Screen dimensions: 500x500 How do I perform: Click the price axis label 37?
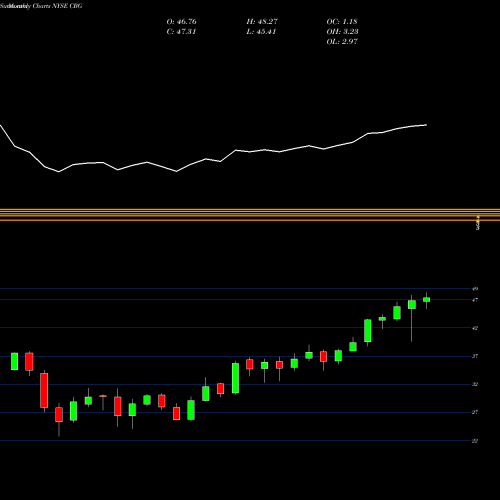tap(475, 356)
